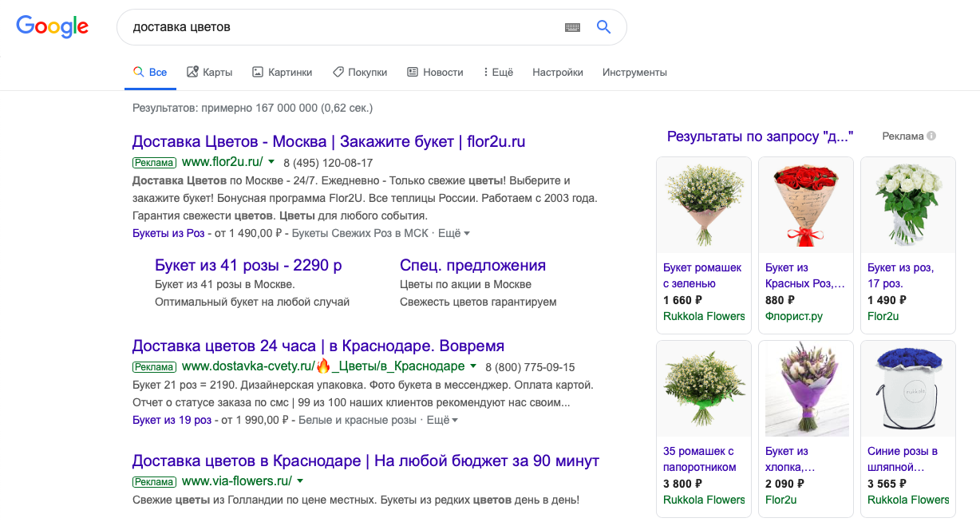Expand Ещё after Букеты Свежих Роз в МСК
This screenshot has height=522, width=980.
[x=454, y=233]
